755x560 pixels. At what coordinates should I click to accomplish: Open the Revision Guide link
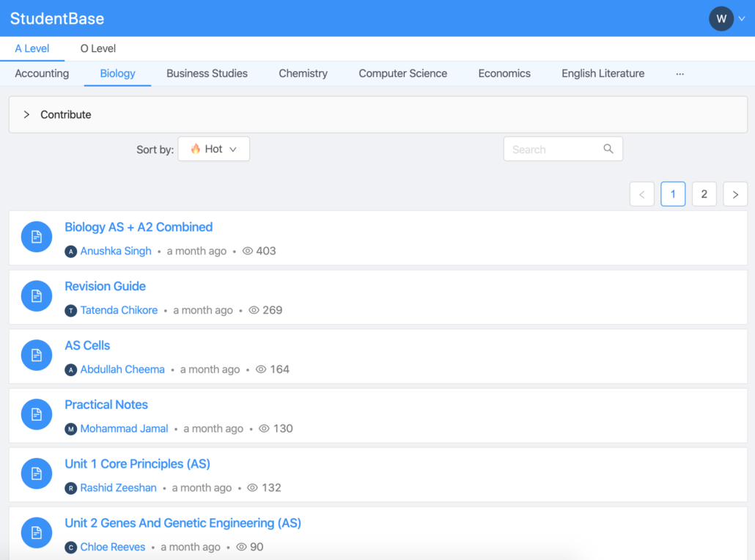[x=106, y=287]
